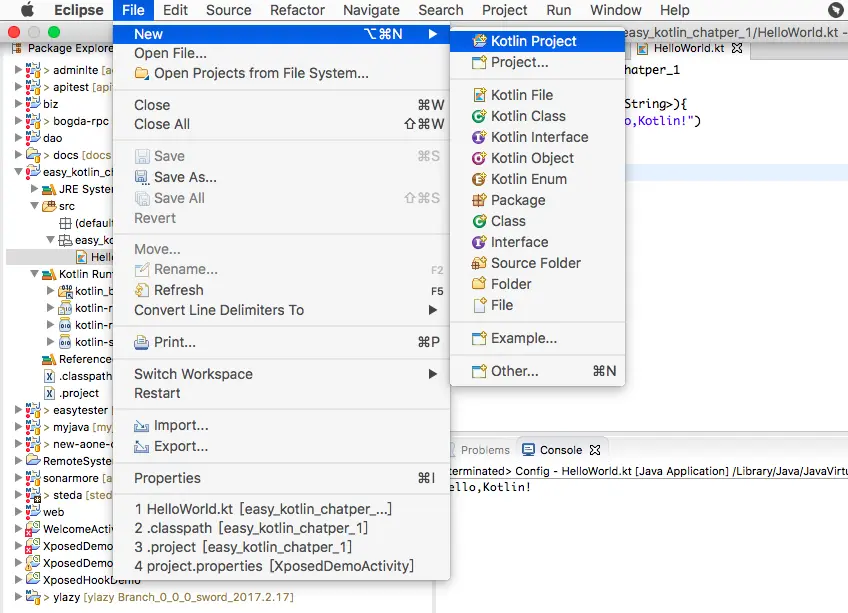Click the Export... icon
The image size is (848, 613).
142,447
